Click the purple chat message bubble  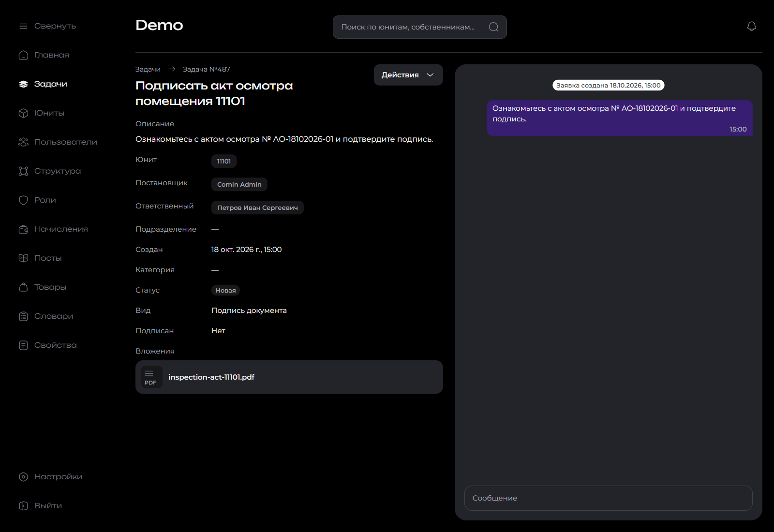(620, 118)
